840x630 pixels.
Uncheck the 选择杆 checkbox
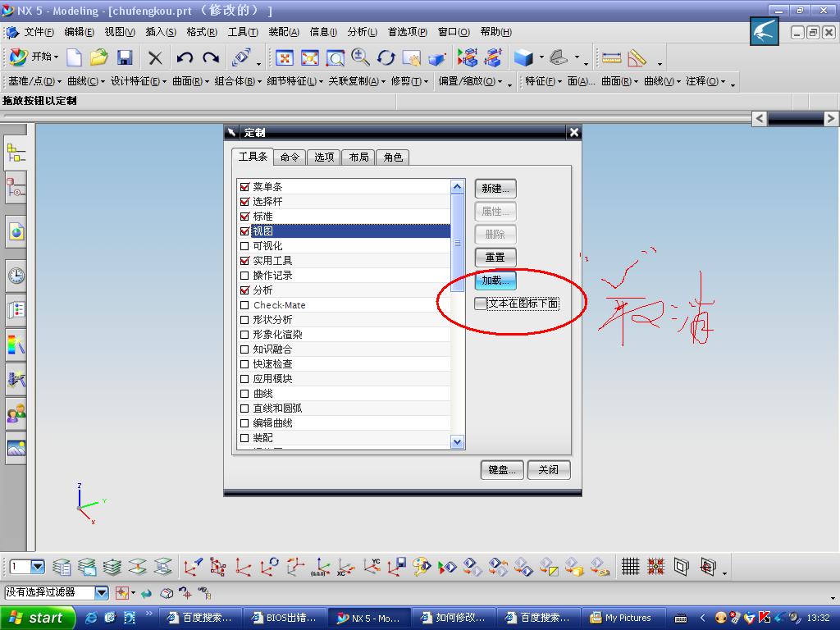[244, 202]
